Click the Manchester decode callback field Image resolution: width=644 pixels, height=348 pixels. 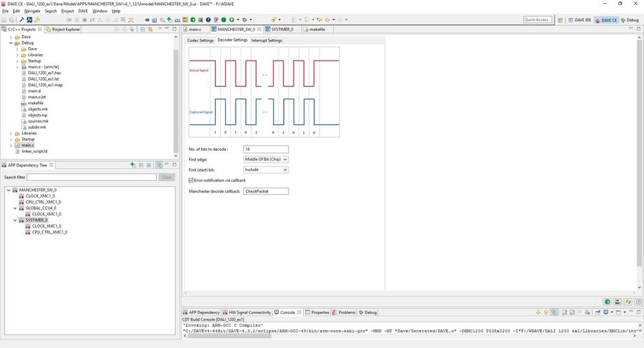point(266,191)
